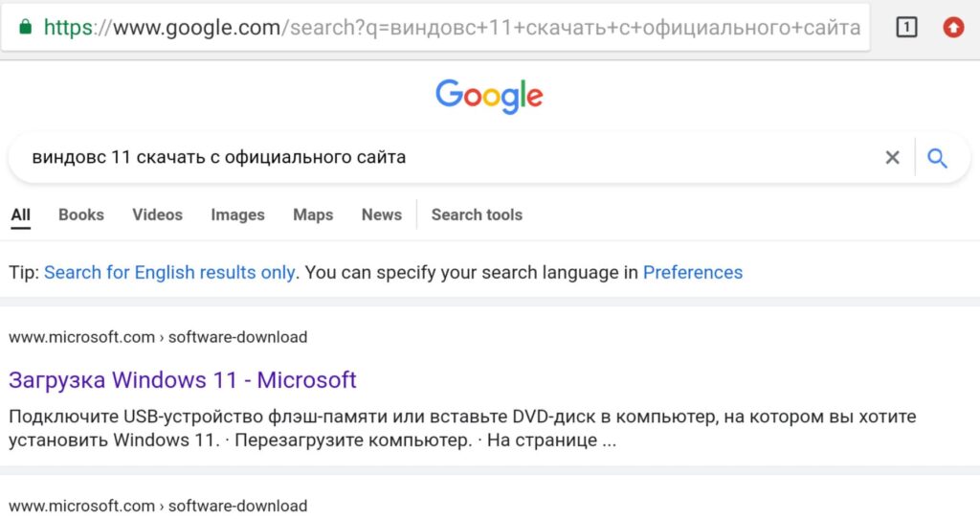The height and width of the screenshot is (519, 980).
Task: Click the green padlock security icon
Action: pos(25,27)
